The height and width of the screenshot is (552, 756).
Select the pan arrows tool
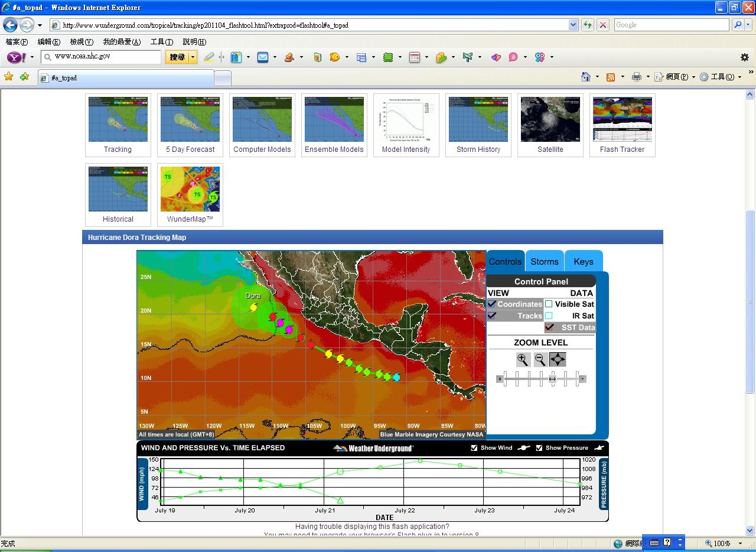[x=558, y=359]
